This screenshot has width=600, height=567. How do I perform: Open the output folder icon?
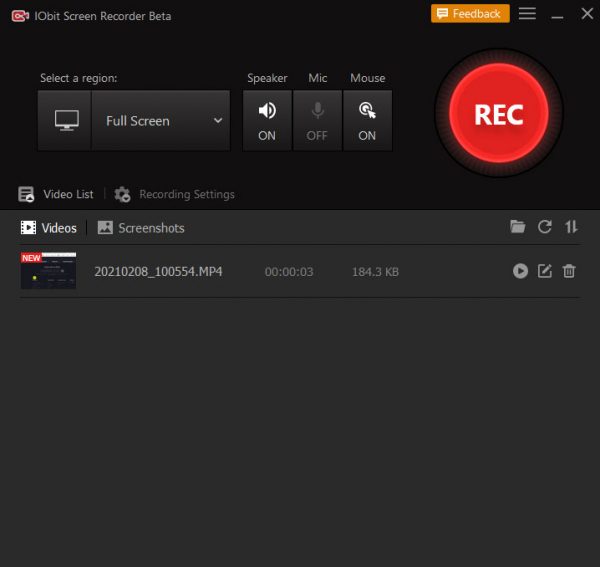(517, 227)
